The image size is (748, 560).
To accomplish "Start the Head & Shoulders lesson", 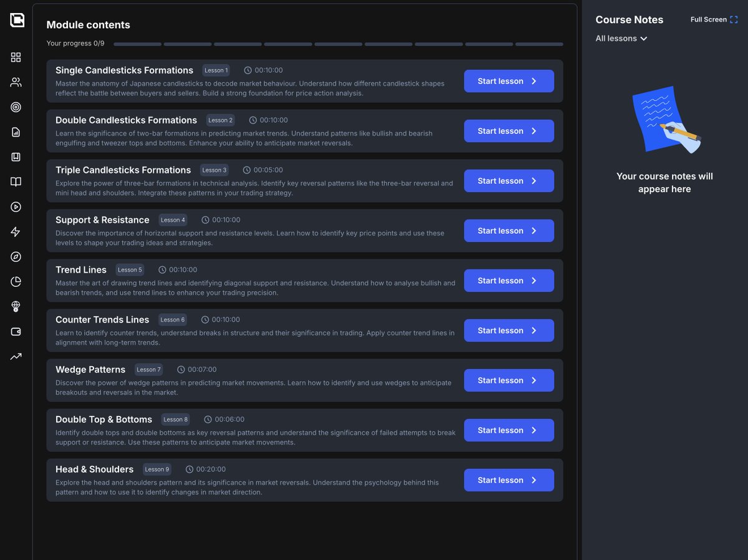I will (x=509, y=480).
